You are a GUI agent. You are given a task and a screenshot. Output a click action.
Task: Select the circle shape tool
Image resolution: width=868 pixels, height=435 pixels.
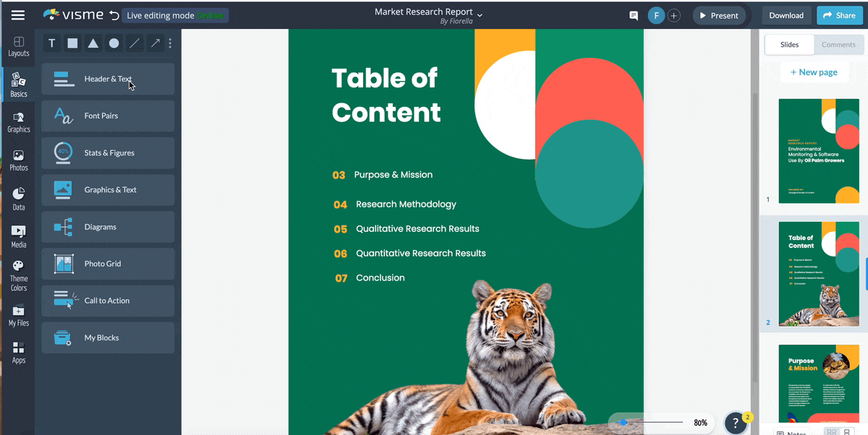tap(114, 43)
